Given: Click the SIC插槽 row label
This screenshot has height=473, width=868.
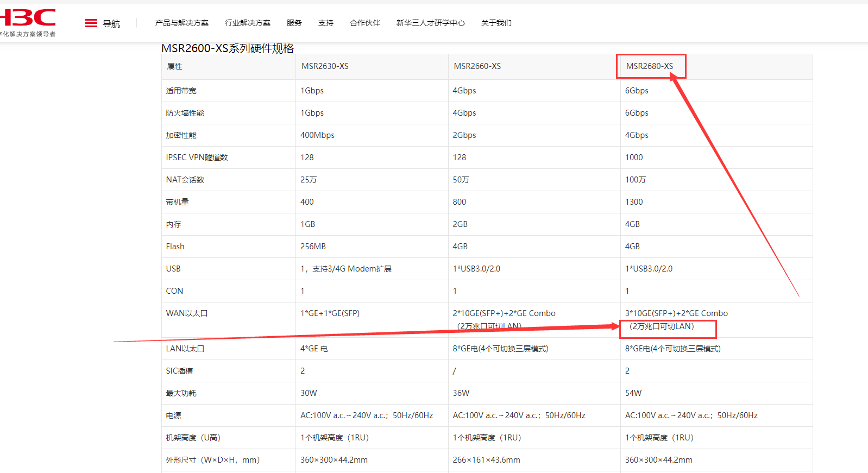Looking at the screenshot, I should [179, 371].
